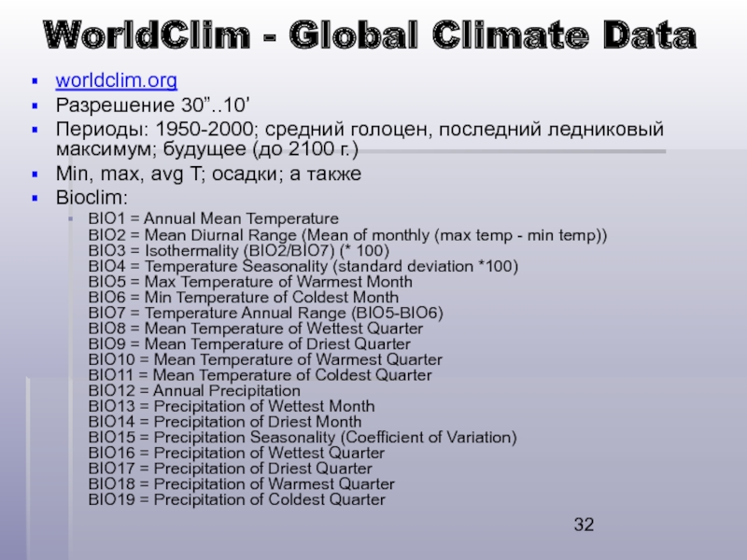Click the slide title 'WorldClim - Global Climate Data'
This screenshot has width=747, height=560.
(x=370, y=35)
